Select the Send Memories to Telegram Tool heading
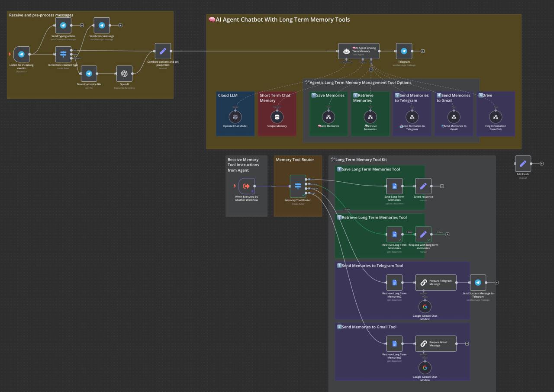Screen dimensions: 554x392 coord(370,266)
